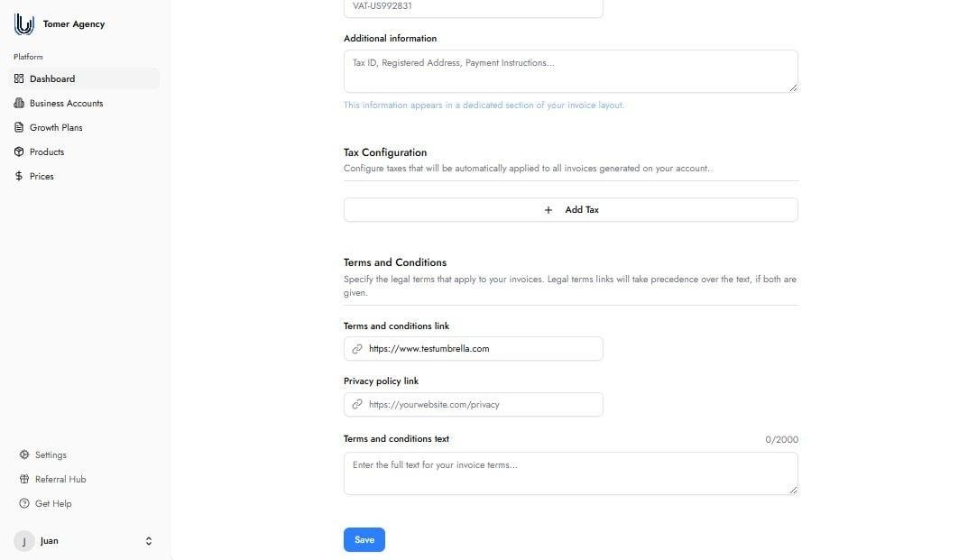Save the invoice settings
Image resolution: width=977 pixels, height=560 pixels.
coord(364,539)
